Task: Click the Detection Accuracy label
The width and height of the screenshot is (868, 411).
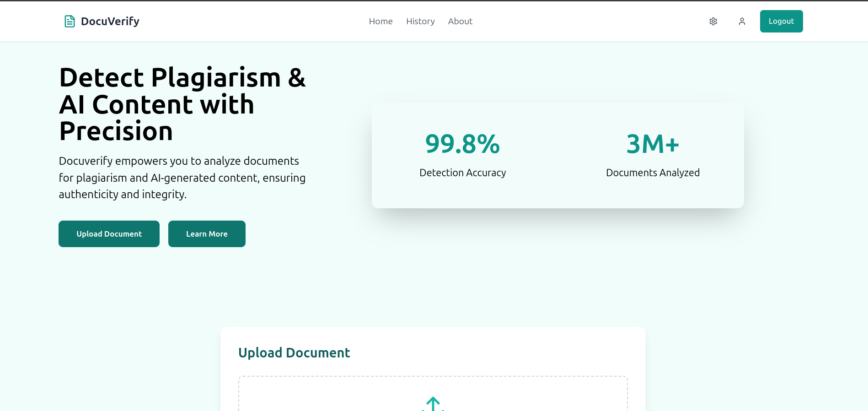Action: click(462, 173)
